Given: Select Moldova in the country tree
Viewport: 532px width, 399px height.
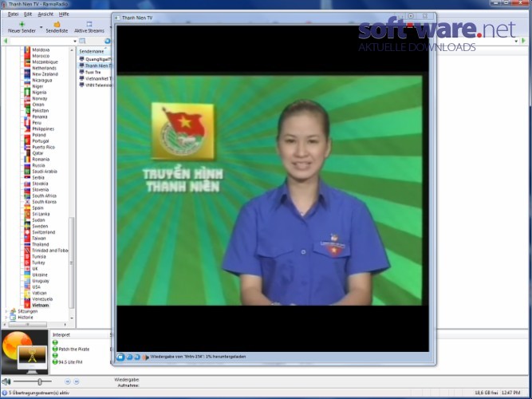Looking at the screenshot, I should click(x=41, y=50).
